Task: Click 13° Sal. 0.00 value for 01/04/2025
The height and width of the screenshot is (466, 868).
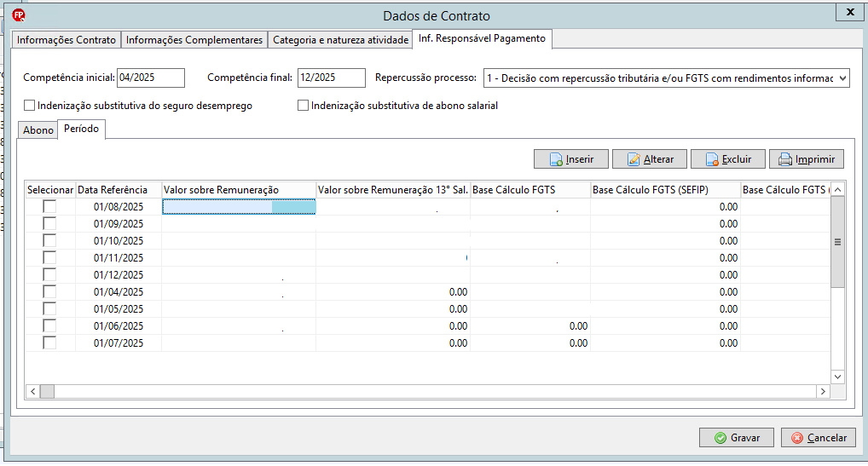Action: pos(458,292)
